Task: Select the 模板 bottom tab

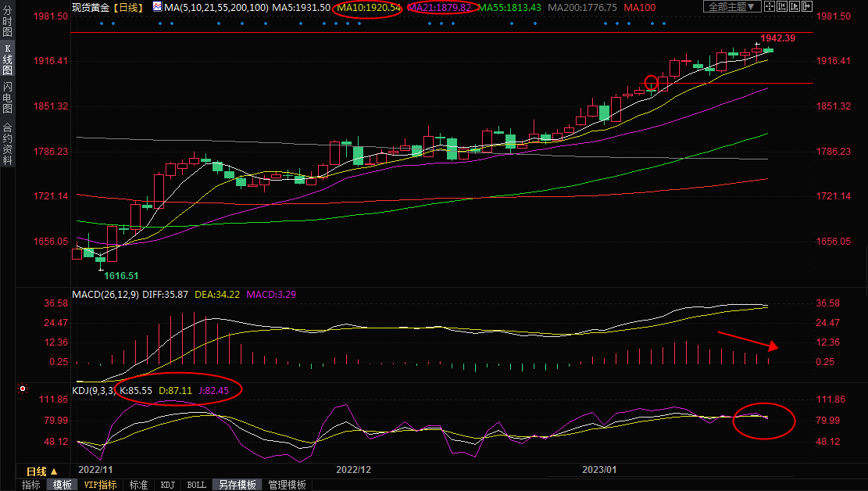Action: click(x=62, y=485)
